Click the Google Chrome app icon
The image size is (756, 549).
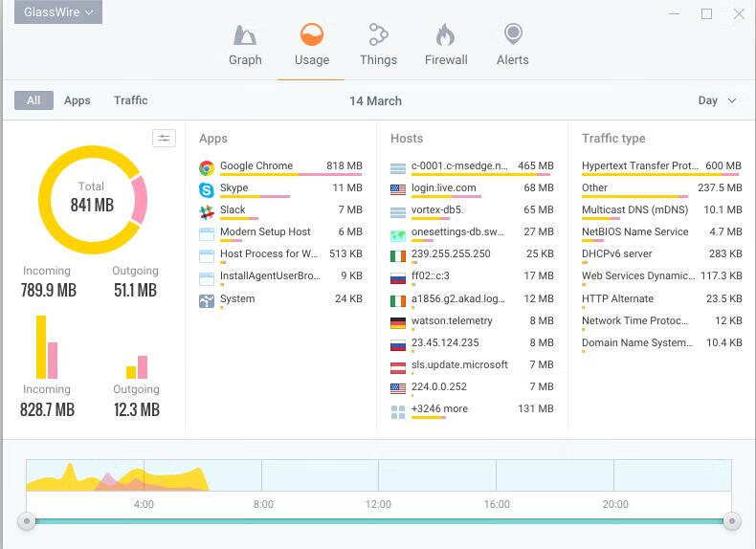coord(206,166)
